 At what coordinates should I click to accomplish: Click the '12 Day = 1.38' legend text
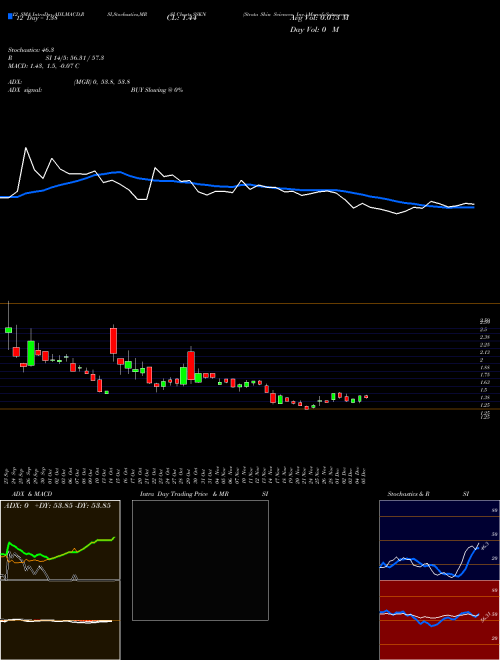[35, 18]
